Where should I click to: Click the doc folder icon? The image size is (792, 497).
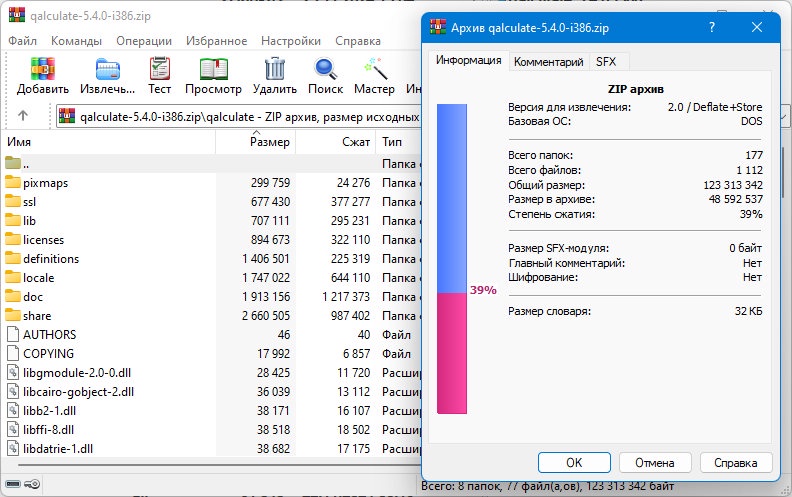point(13,296)
